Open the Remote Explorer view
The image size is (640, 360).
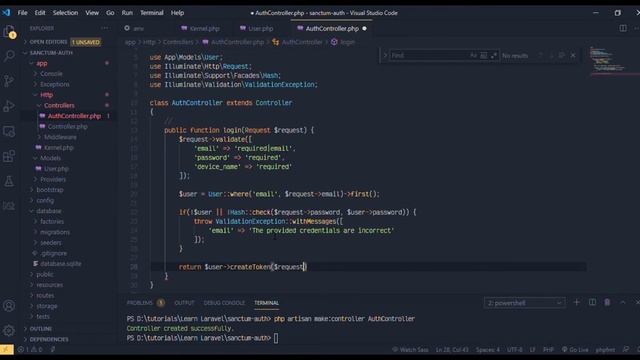9,131
